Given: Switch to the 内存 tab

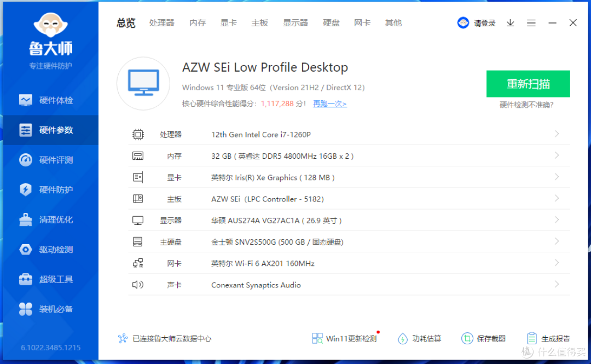Looking at the screenshot, I should coord(198,23).
